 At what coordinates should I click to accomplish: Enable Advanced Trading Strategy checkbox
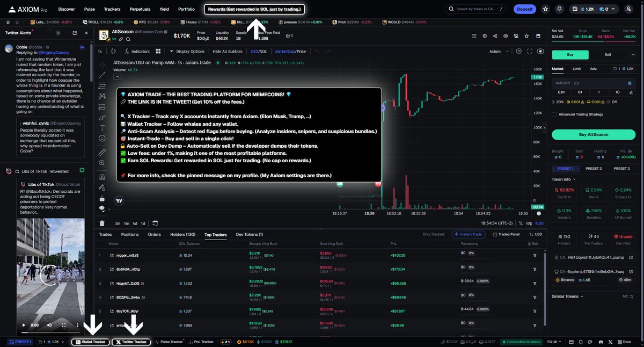click(554, 114)
